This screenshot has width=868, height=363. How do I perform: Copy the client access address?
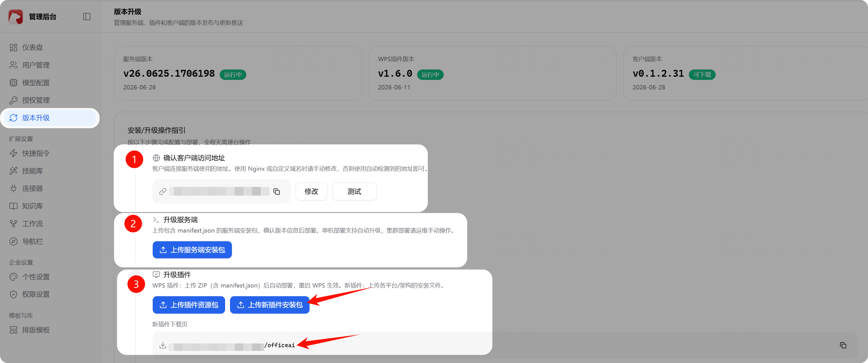[277, 192]
